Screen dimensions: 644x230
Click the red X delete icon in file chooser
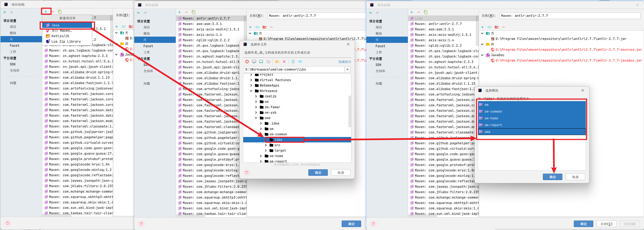click(284, 62)
